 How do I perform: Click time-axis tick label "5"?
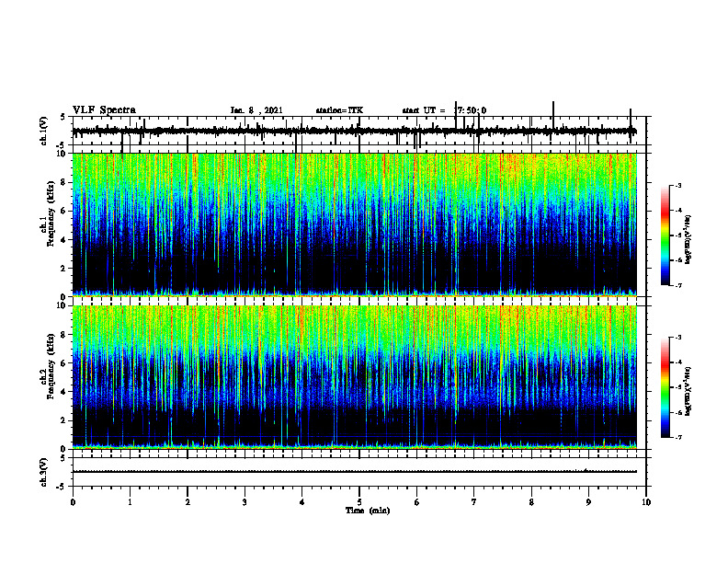(x=359, y=502)
